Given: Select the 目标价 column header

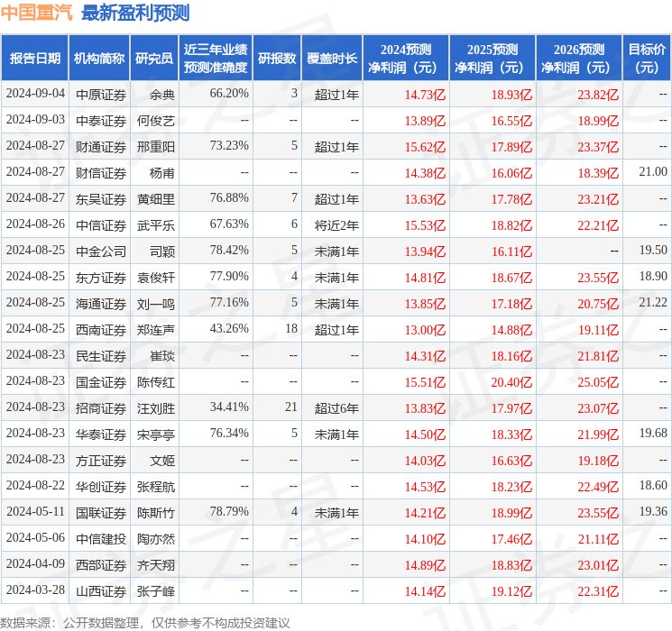Looking at the screenshot, I should [647, 59].
